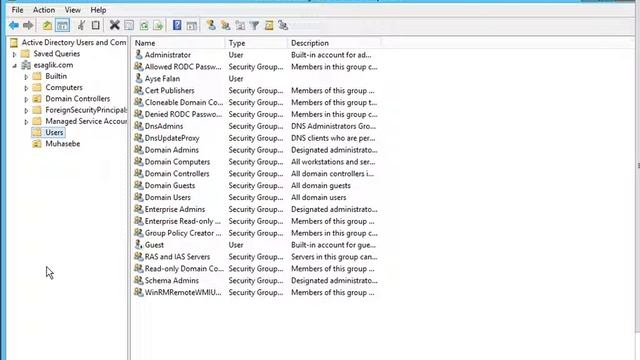Viewport: 640px width, 360px height.
Task: Click the Domain Admins group icon
Action: point(139,149)
